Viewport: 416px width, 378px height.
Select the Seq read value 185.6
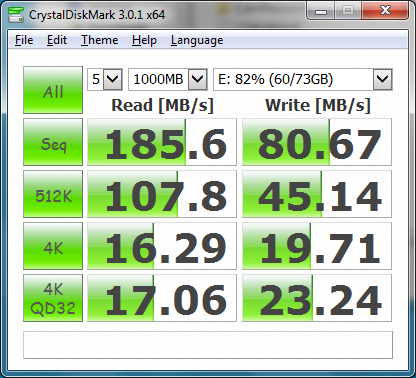pos(162,142)
